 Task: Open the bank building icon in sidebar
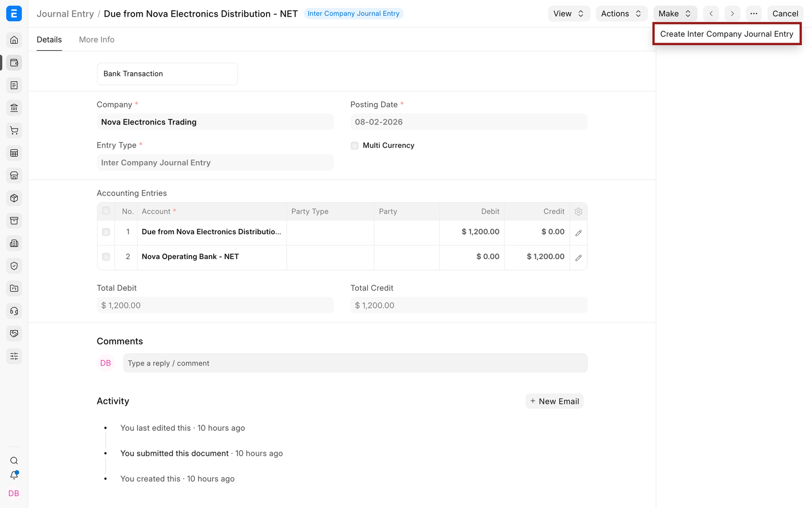click(14, 108)
